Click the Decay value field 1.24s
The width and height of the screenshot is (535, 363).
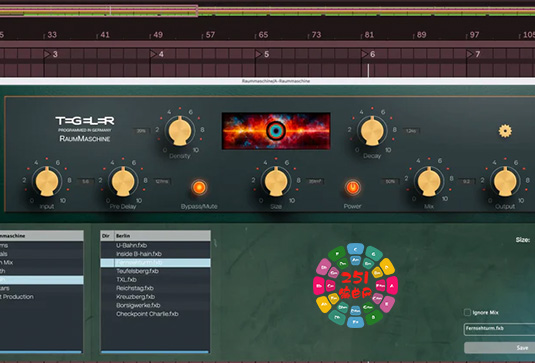tap(411, 131)
